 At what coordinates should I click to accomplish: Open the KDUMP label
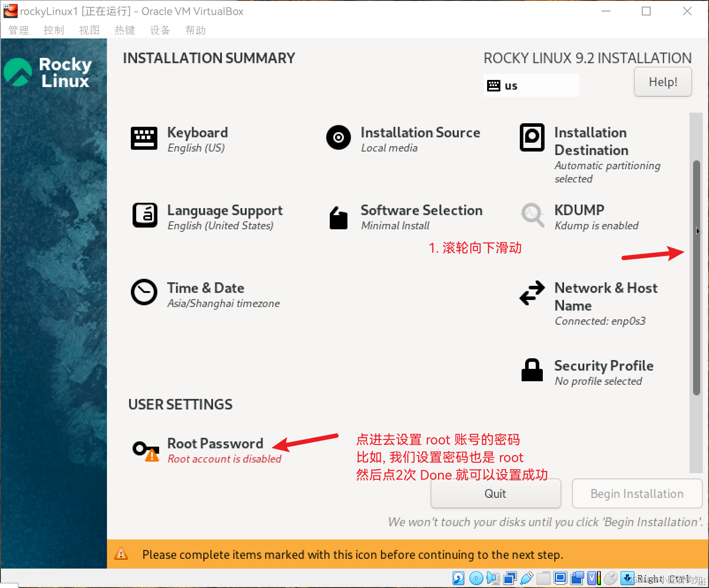coord(579,210)
